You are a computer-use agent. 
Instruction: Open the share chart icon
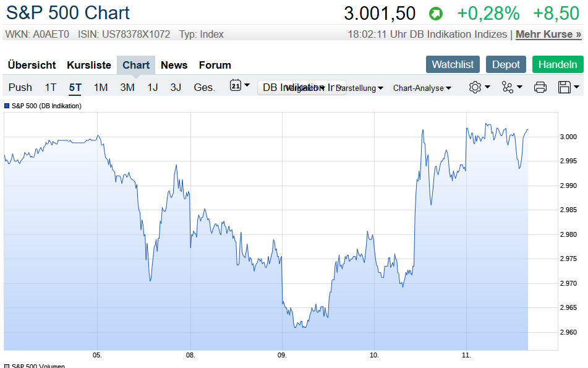508,87
